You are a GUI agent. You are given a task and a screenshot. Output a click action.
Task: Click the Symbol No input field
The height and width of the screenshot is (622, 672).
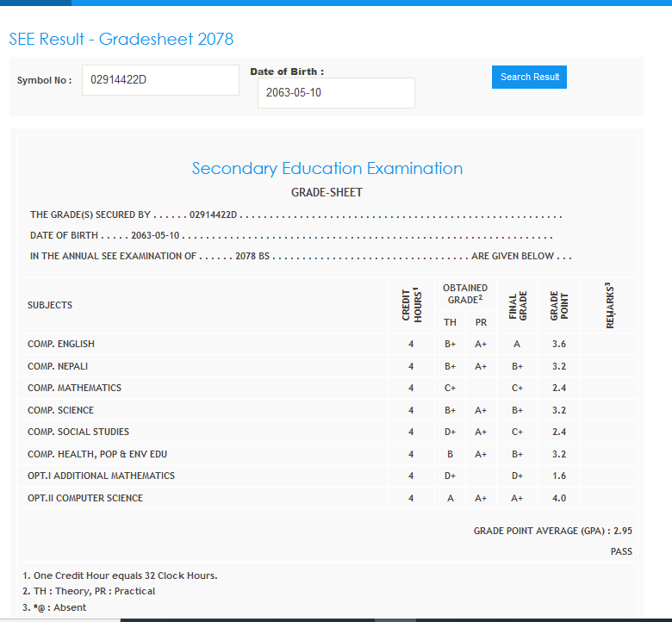(x=160, y=80)
